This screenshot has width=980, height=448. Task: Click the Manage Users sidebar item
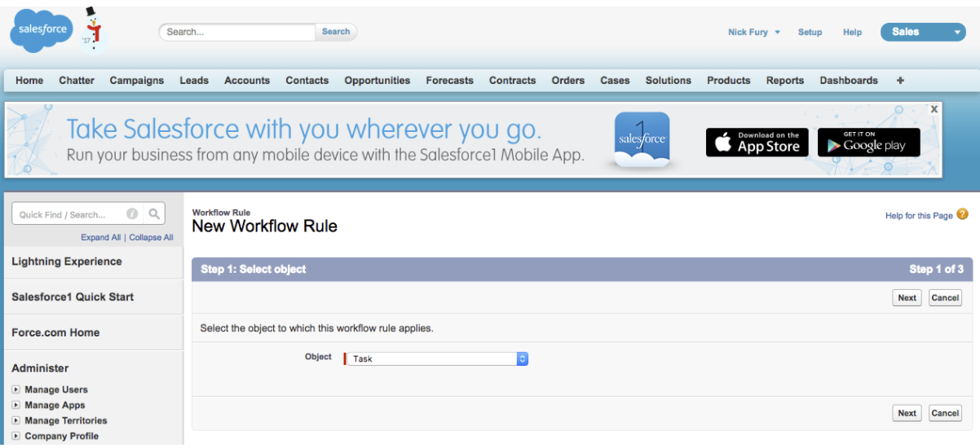coord(56,389)
